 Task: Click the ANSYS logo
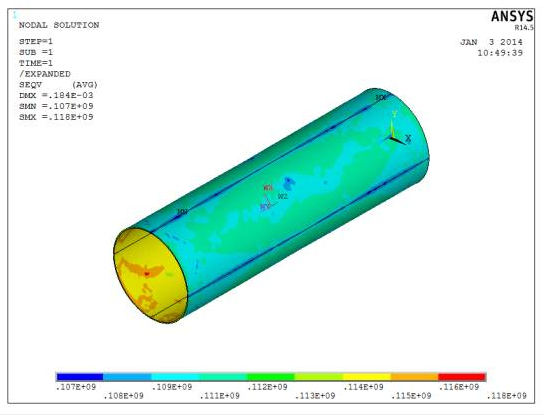point(512,16)
